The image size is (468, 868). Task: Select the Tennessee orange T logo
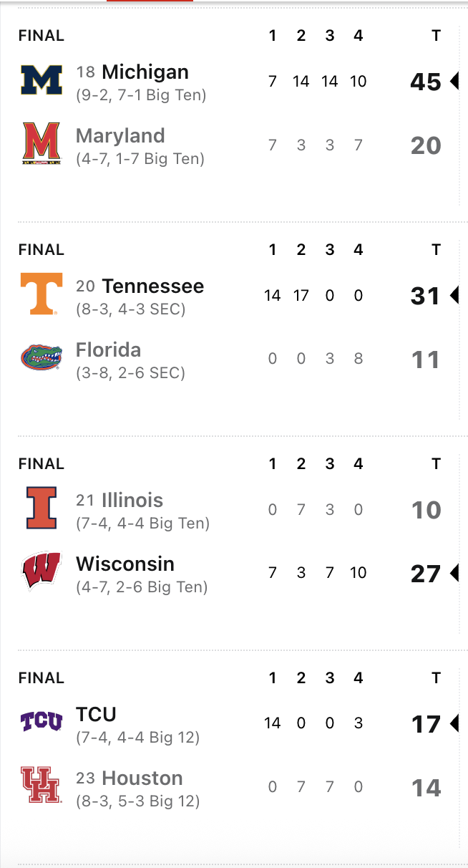pos(42,294)
